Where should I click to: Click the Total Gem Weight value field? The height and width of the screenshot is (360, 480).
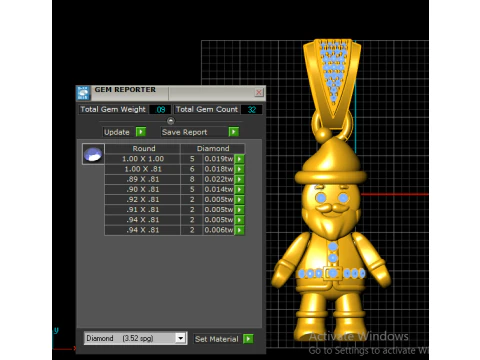pyautogui.click(x=160, y=109)
